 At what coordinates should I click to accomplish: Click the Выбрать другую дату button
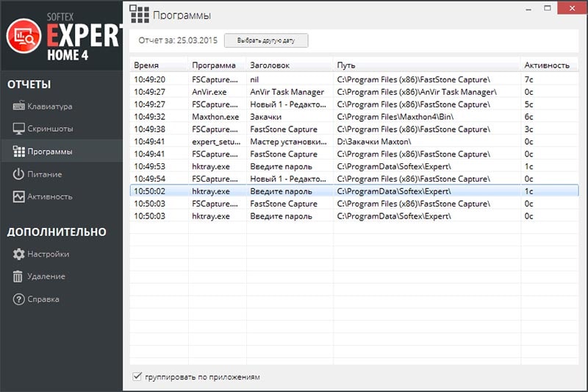(x=266, y=40)
